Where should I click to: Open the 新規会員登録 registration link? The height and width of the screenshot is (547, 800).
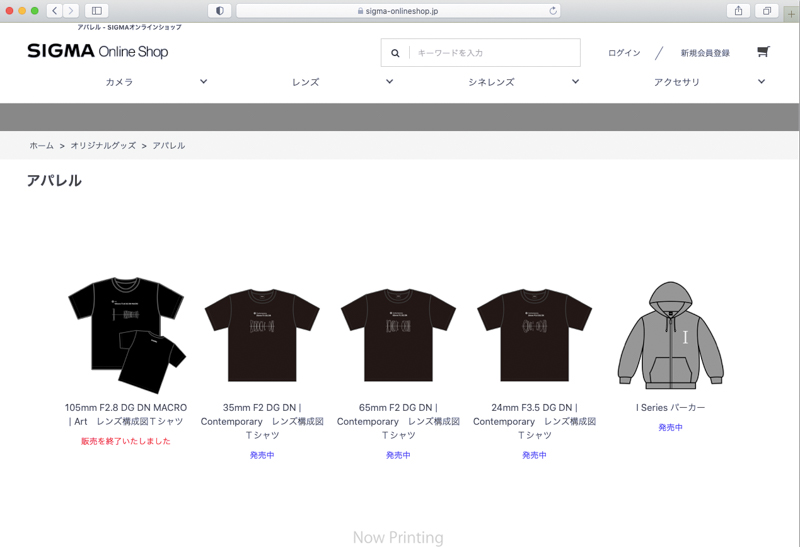click(x=705, y=53)
